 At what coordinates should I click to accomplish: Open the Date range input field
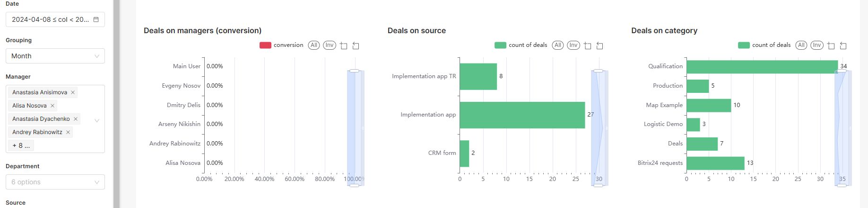(50, 19)
